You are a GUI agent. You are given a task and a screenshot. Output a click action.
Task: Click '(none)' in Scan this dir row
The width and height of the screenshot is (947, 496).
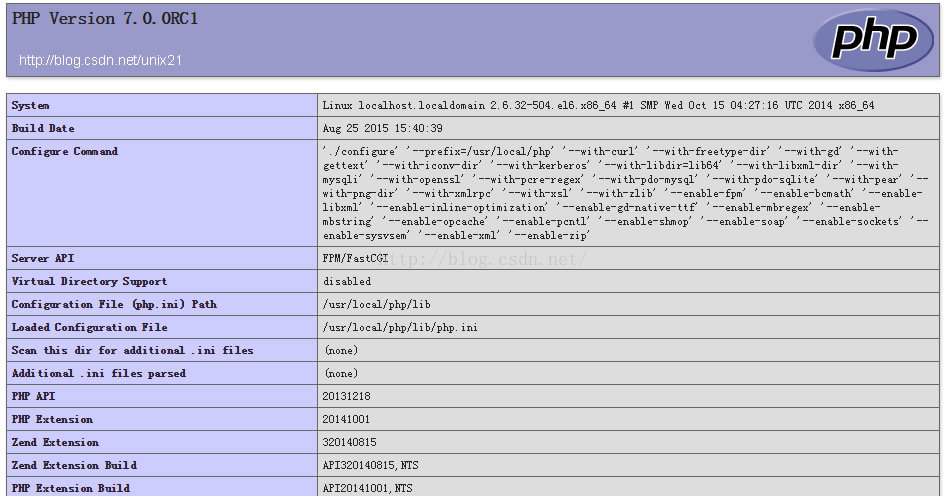coord(341,350)
